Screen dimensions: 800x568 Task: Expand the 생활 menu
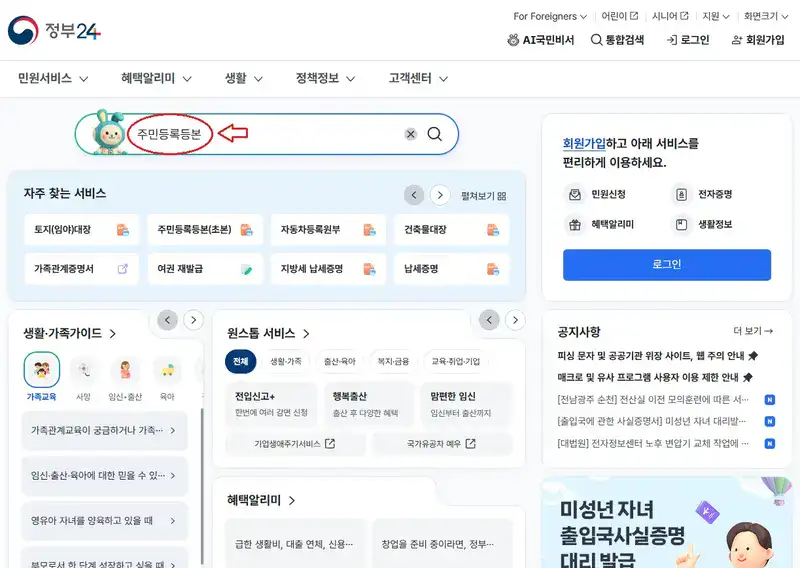point(244,79)
